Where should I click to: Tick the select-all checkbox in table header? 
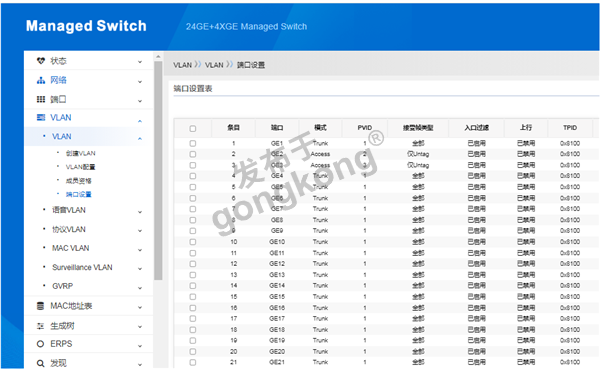192,128
